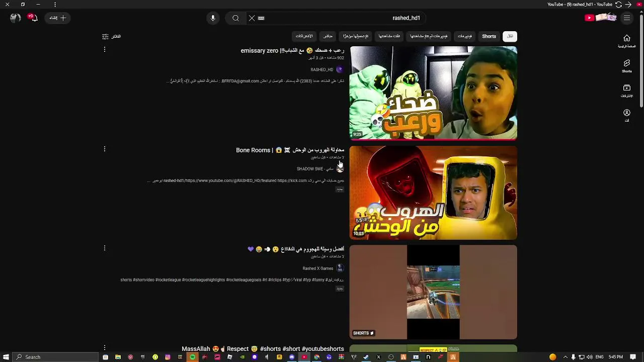The height and width of the screenshot is (362, 644).
Task: Open Google Chrome from the taskbar
Action: [x=316, y=357]
